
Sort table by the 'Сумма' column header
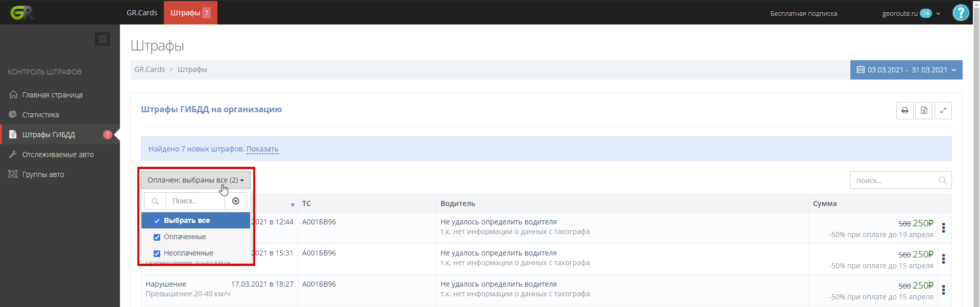[825, 203]
